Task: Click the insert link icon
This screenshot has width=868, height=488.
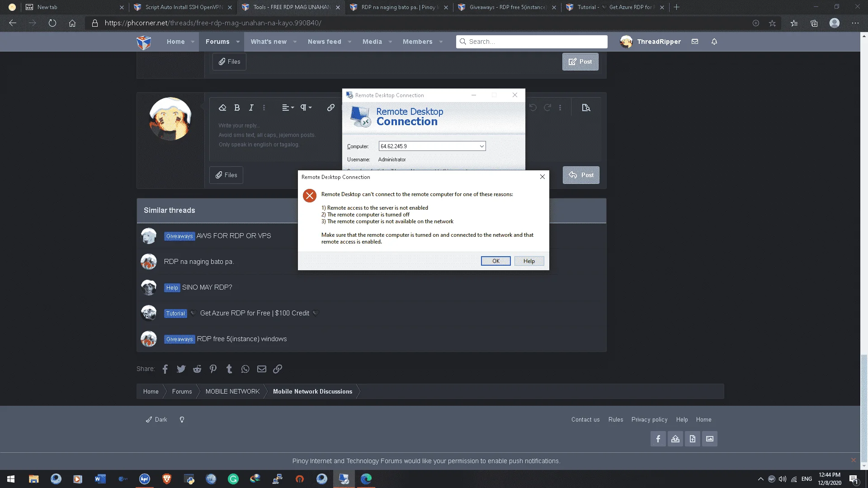Action: [331, 108]
